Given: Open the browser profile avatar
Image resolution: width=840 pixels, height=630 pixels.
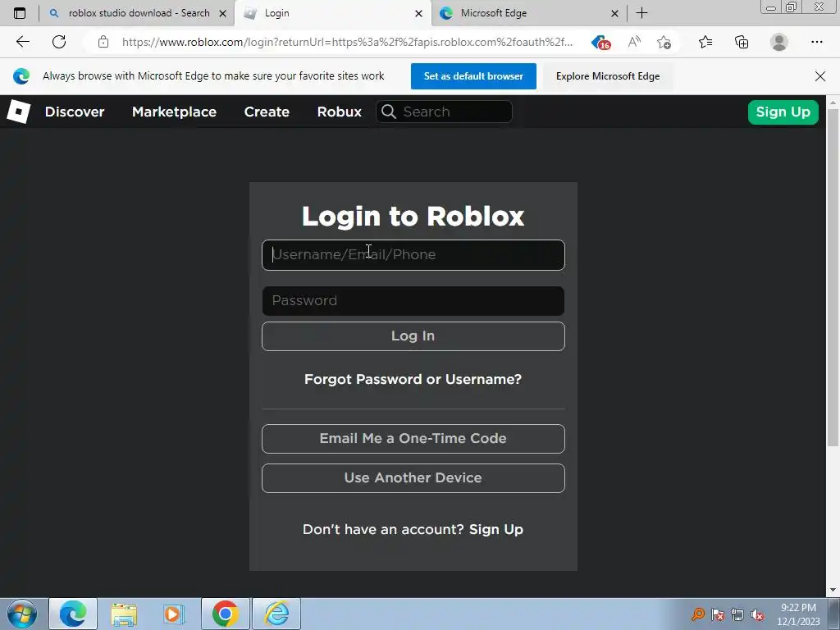Looking at the screenshot, I should (x=779, y=42).
